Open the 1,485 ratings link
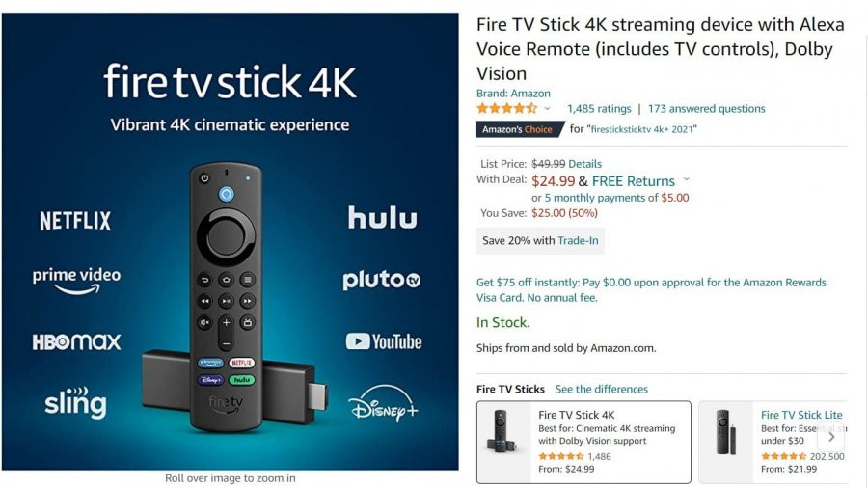The height and width of the screenshot is (488, 868). (599, 108)
